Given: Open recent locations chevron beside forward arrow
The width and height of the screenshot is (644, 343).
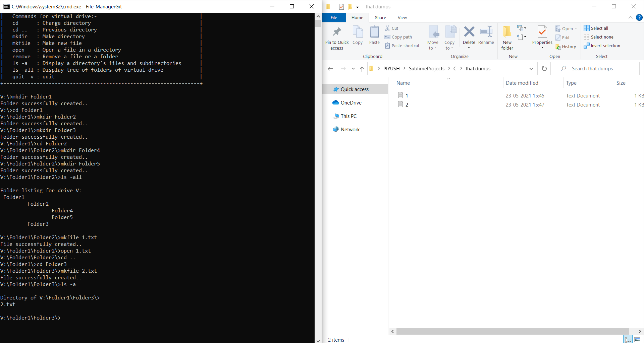Looking at the screenshot, I should 353,69.
